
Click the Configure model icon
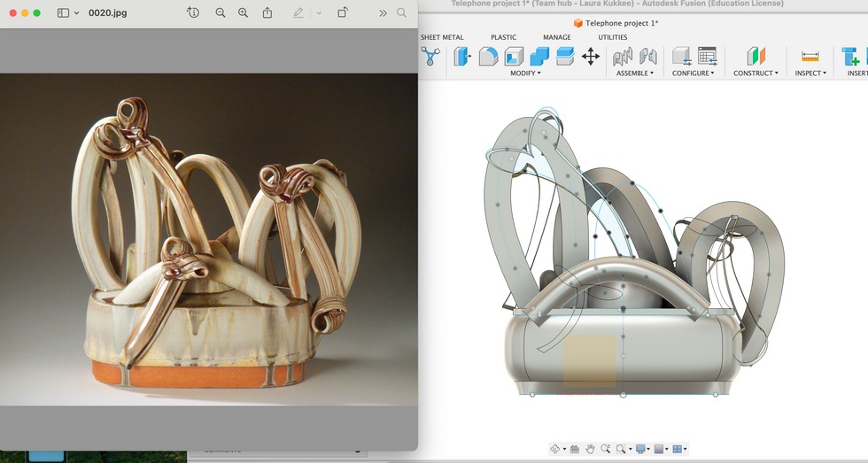click(x=681, y=57)
